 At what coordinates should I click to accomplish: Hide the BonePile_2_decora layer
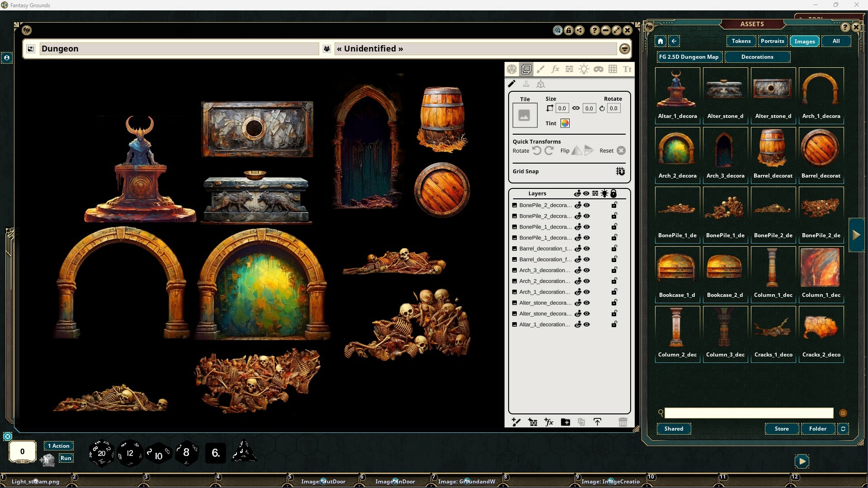coord(587,205)
